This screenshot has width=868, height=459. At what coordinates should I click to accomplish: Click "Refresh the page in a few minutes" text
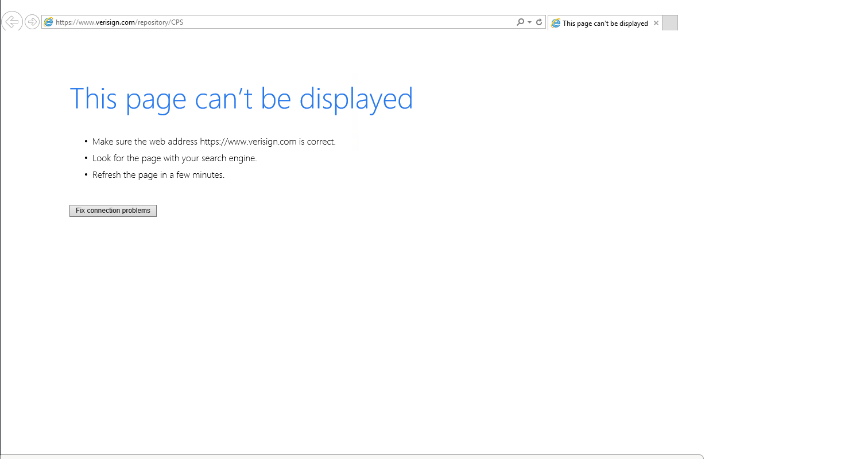(158, 175)
